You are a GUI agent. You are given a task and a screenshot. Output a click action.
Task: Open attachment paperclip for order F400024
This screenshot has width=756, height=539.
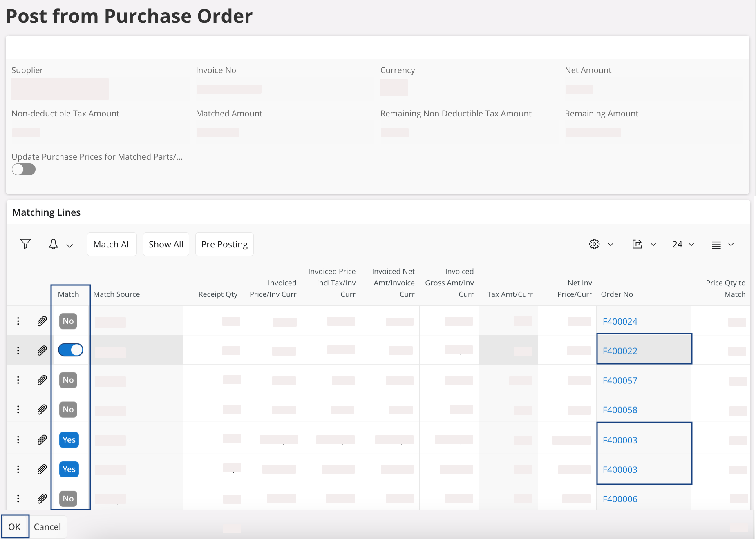click(42, 321)
